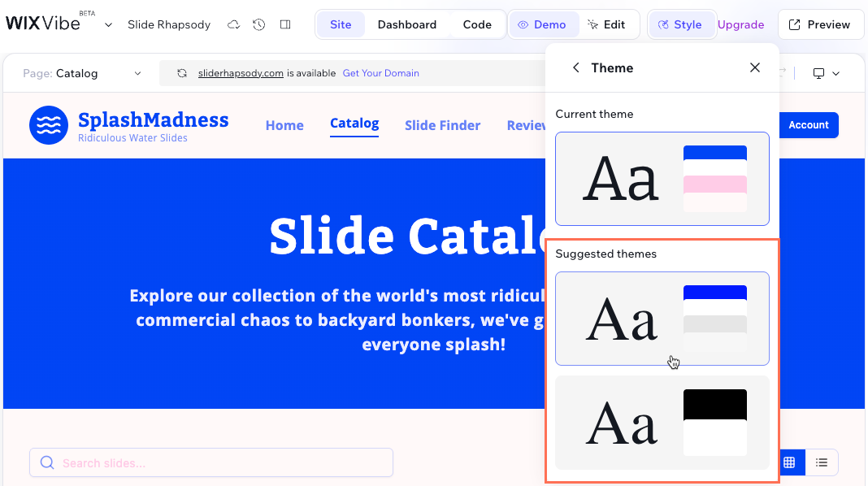
Task: Switch to Demo mode
Action: tap(544, 24)
